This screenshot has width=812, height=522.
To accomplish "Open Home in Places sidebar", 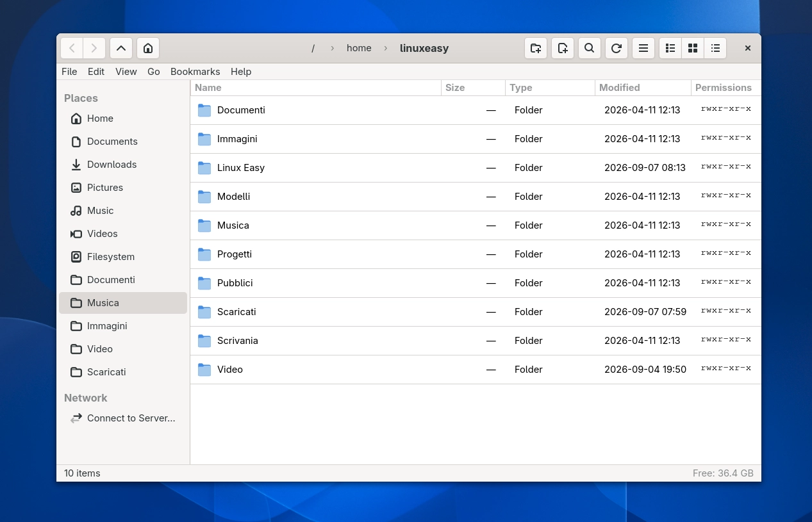I will 123,118.
